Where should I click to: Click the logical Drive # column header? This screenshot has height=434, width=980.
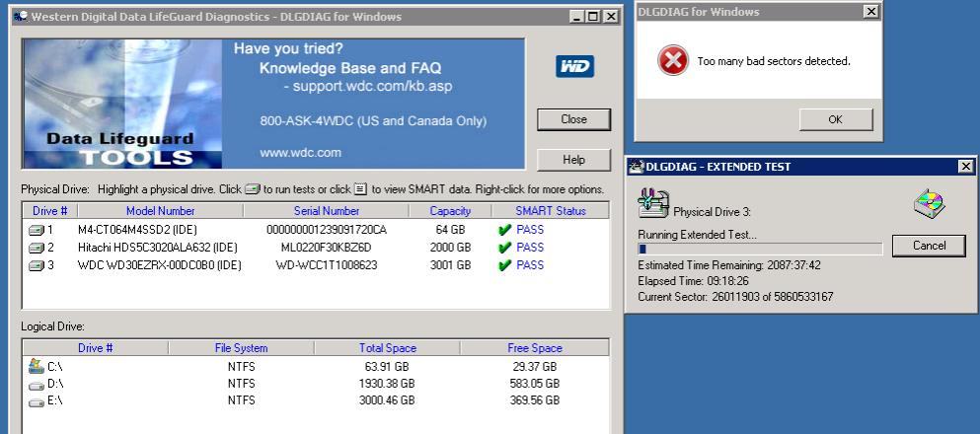(x=96, y=348)
